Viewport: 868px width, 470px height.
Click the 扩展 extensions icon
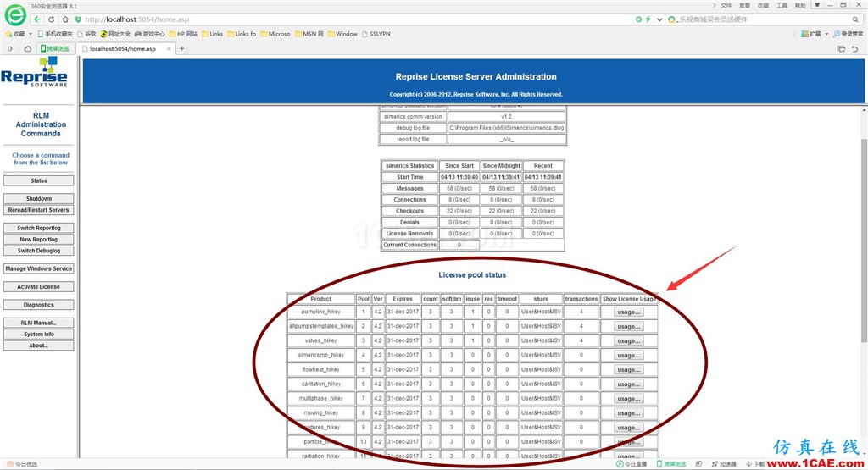(805, 34)
